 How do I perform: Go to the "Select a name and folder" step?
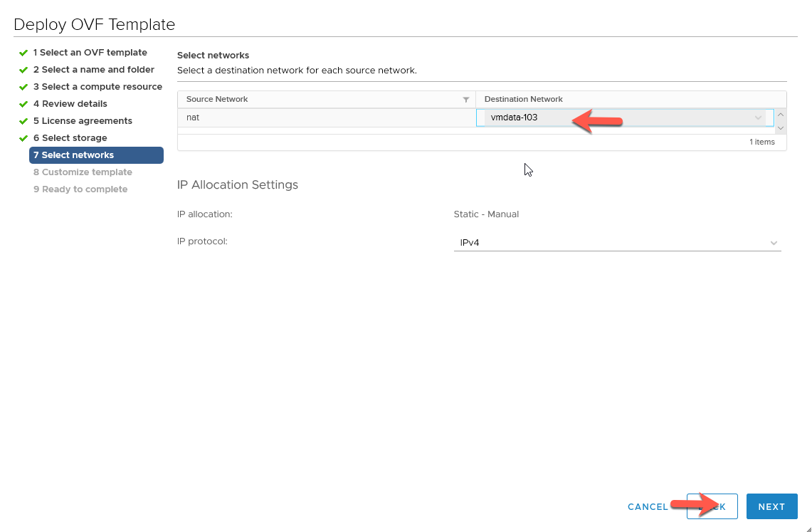click(x=94, y=69)
